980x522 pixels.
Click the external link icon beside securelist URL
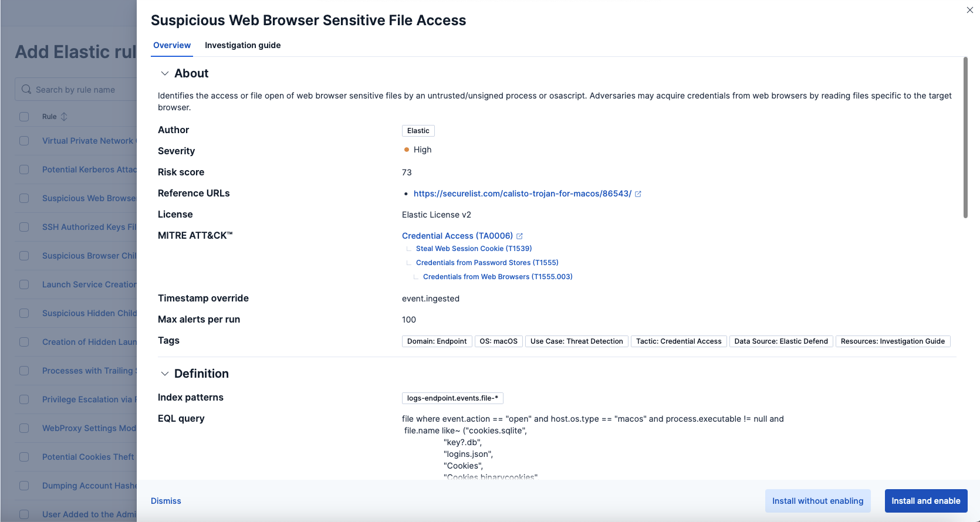tap(638, 194)
